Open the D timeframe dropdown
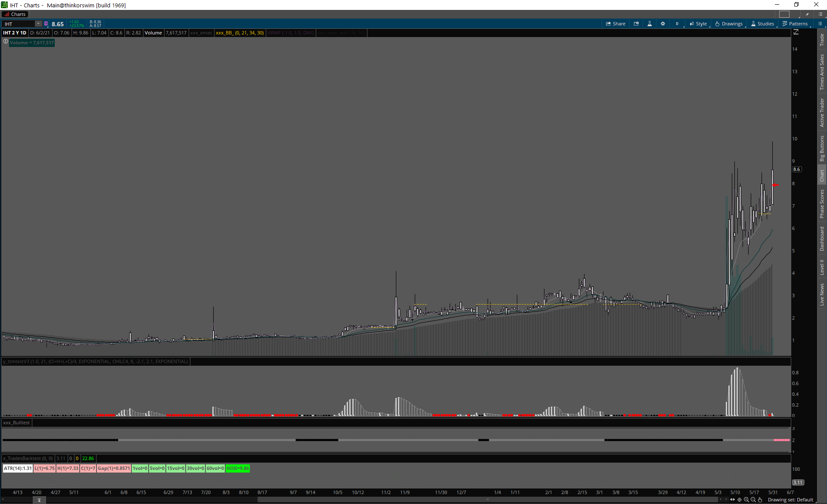 (677, 24)
